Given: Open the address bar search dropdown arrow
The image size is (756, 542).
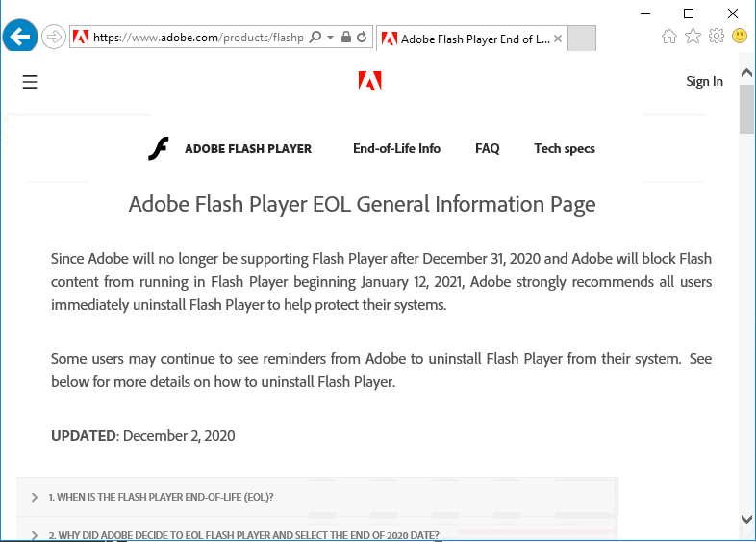Looking at the screenshot, I should click(331, 38).
